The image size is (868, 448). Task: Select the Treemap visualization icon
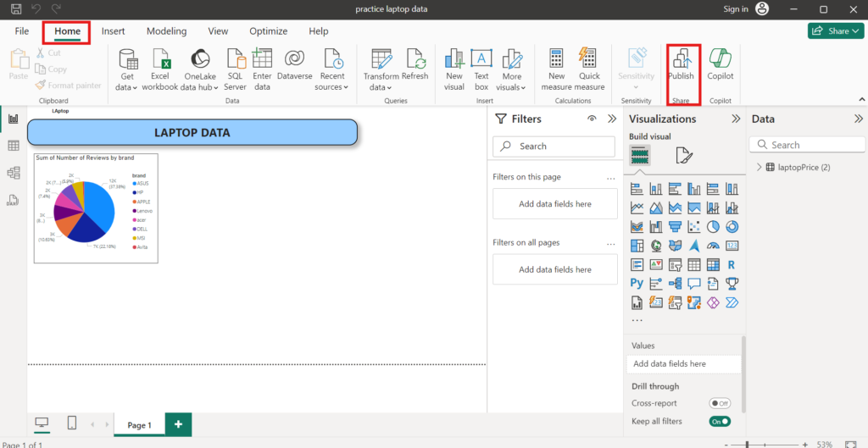(637, 246)
